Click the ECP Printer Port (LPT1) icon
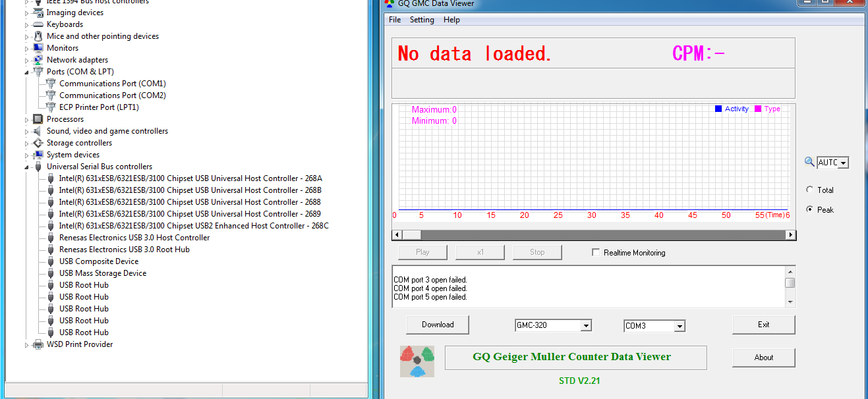 51,107
